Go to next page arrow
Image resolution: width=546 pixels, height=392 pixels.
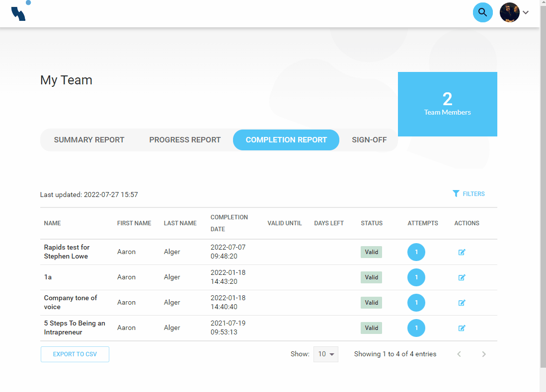(484, 354)
